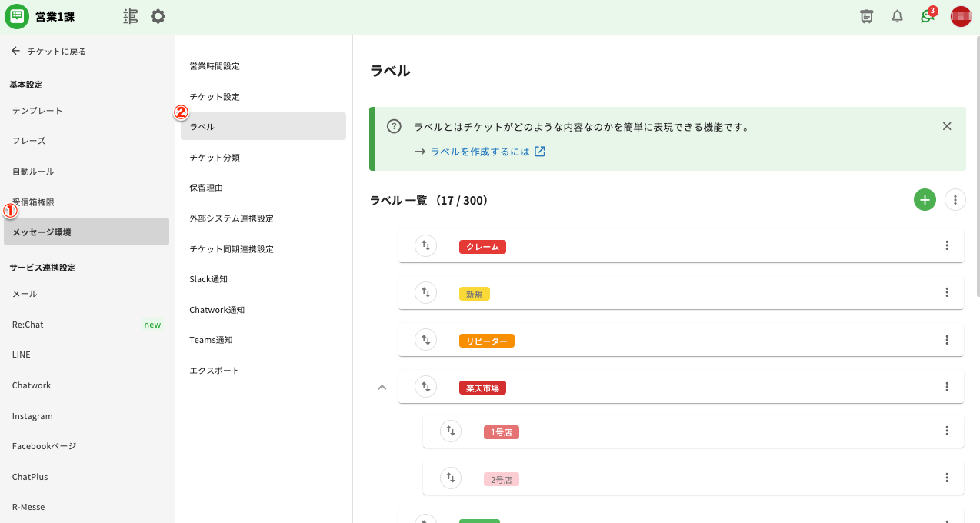Open the notification bell icon
Image resolution: width=980 pixels, height=523 pixels.
click(x=897, y=16)
